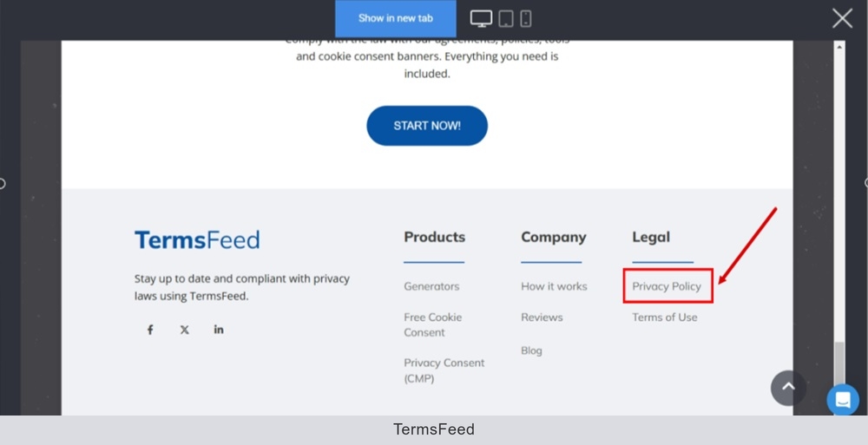
Task: Switch to desktop preview mode icon
Action: click(481, 18)
